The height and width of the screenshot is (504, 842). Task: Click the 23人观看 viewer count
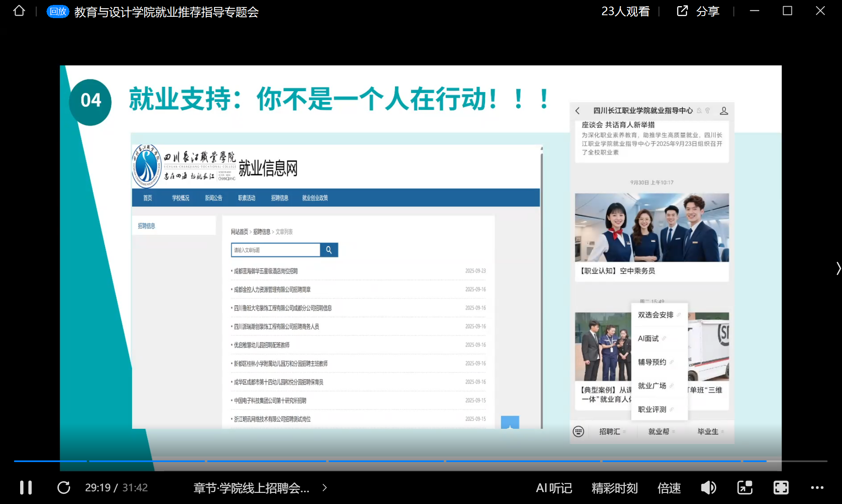625,12
